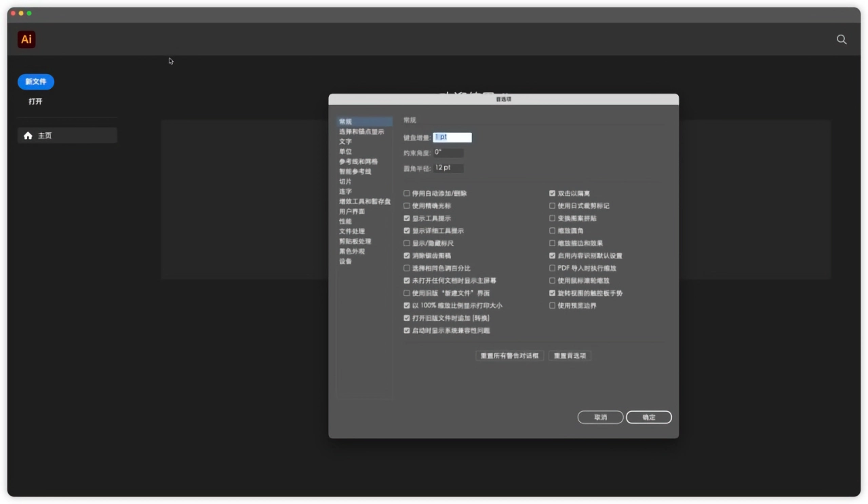Click the 圆角半径 input field

pos(449,168)
